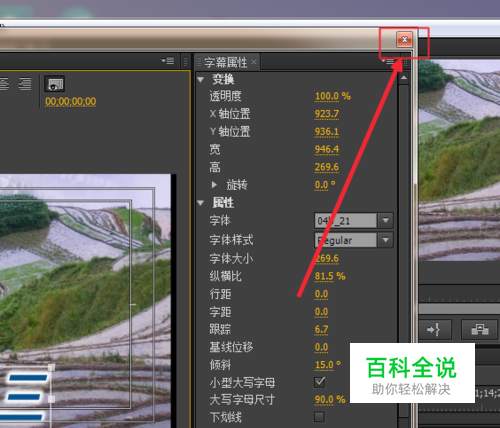Expand the 旋转 property triangle
Image resolution: width=500 pixels, height=428 pixels.
coord(214,184)
